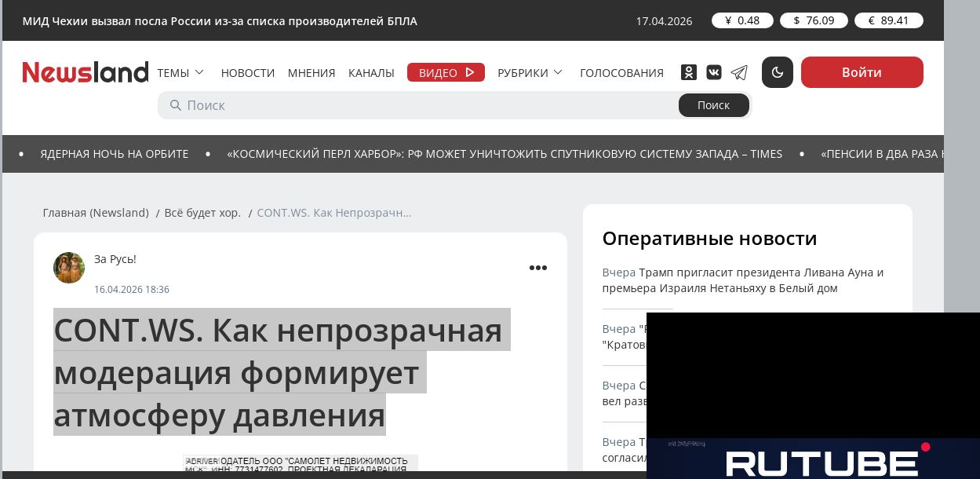Open the Главная (Newsland) breadcrumb link
The width and height of the screenshot is (980, 479).
96,213
